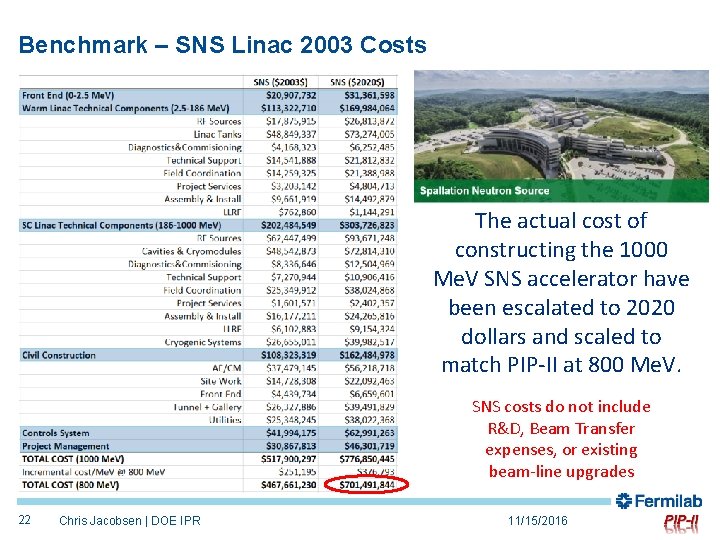
Task: Click the Fermilab logo
Action: 659,501
